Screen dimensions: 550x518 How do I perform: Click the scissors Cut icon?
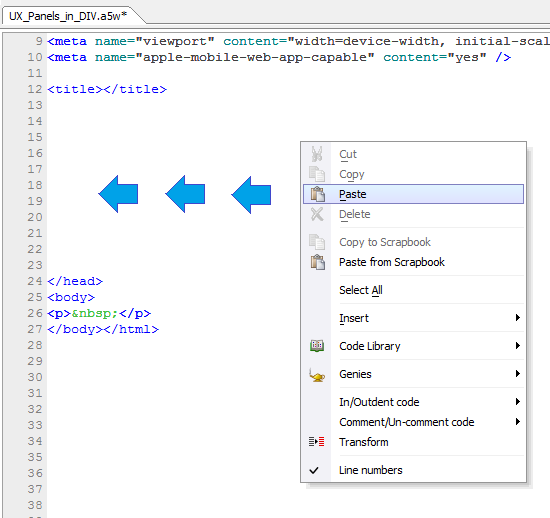tap(317, 154)
